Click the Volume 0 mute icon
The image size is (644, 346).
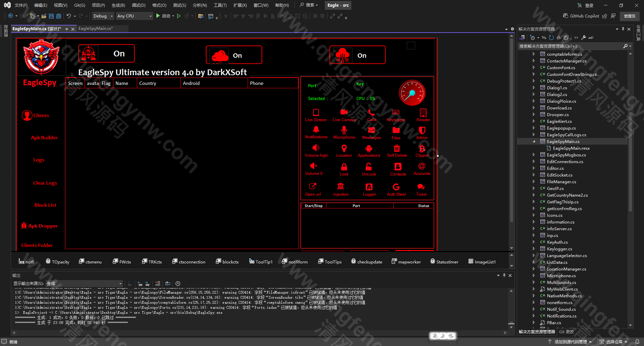[314, 166]
